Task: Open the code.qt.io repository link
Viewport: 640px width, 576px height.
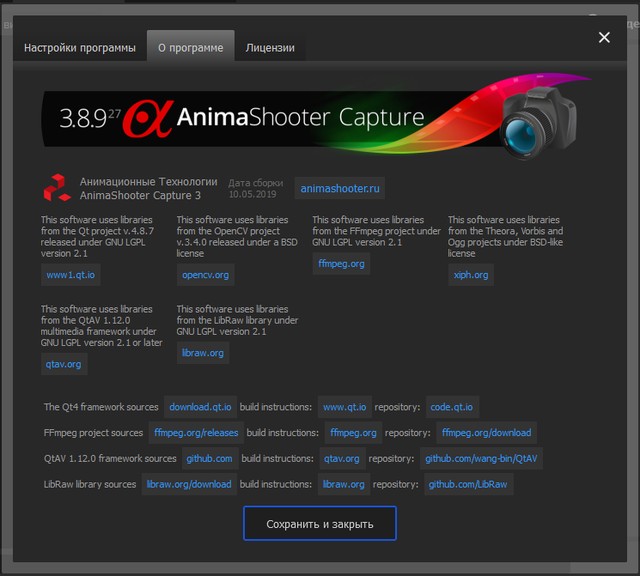Action: pyautogui.click(x=452, y=407)
